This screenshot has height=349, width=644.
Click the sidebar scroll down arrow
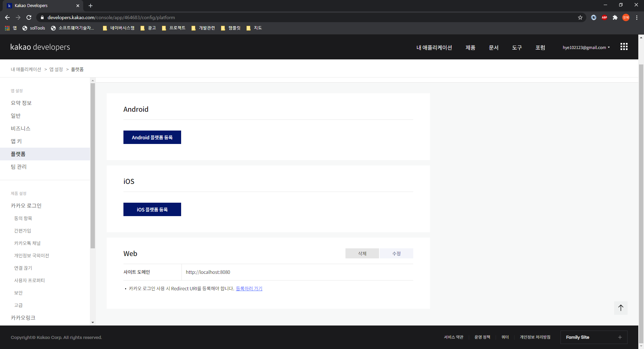[93, 322]
